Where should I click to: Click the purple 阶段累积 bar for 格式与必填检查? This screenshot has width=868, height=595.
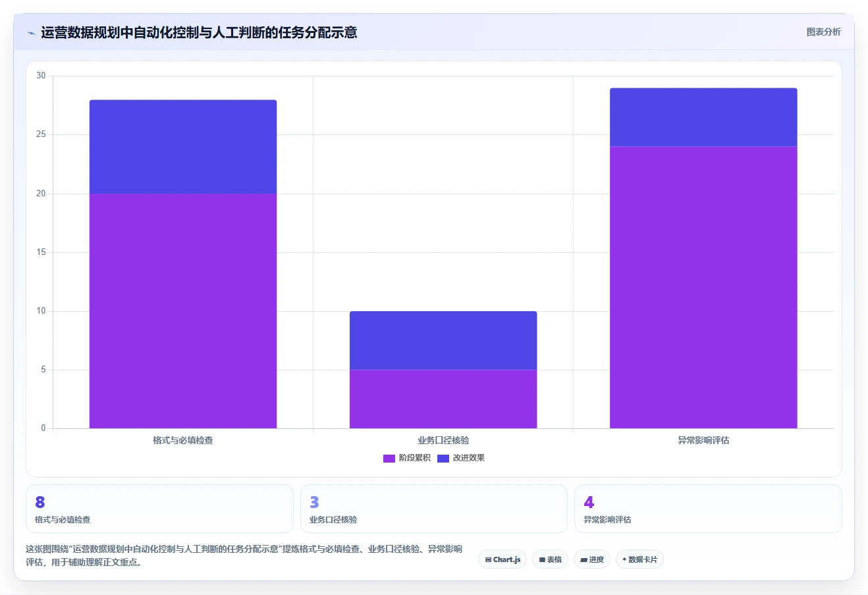click(183, 311)
